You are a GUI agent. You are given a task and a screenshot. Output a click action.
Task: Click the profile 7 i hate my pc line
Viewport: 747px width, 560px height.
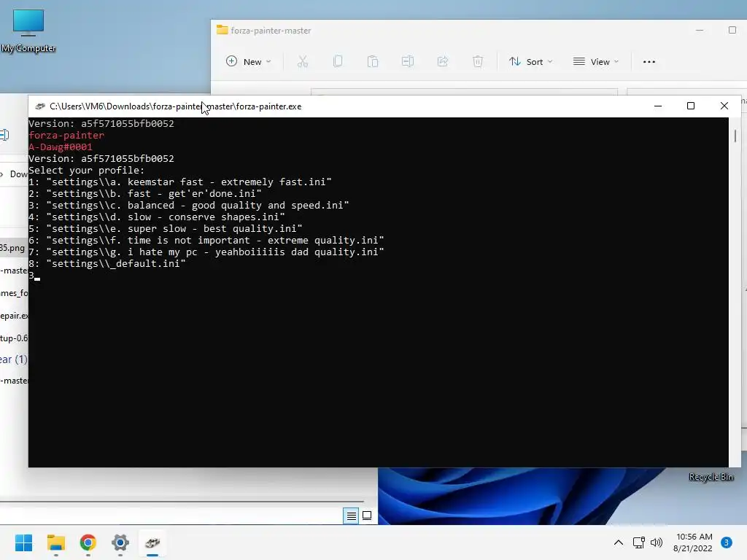pyautogui.click(x=206, y=252)
